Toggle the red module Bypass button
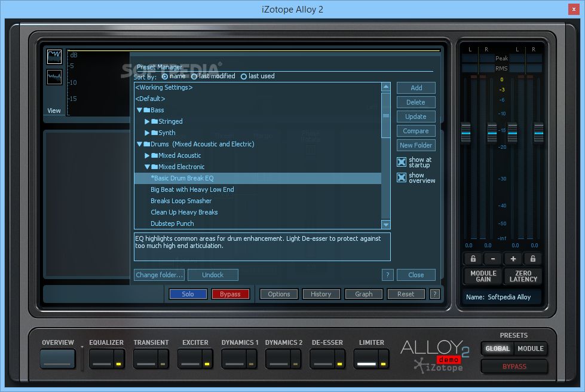Image resolution: width=585 pixels, height=392 pixels. pyautogui.click(x=230, y=294)
